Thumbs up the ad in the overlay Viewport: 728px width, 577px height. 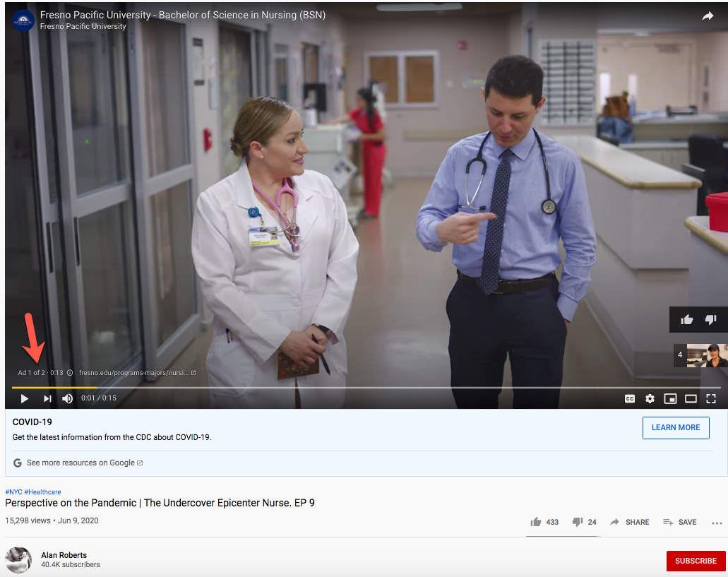(x=686, y=320)
